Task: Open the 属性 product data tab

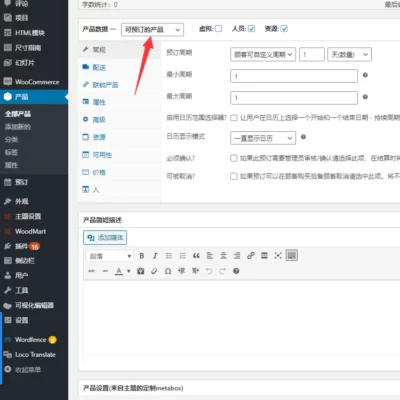Action: (x=119, y=102)
